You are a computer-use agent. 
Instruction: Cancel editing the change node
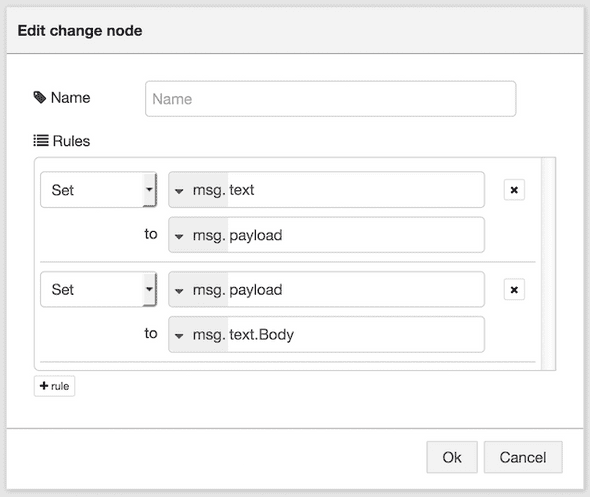pyautogui.click(x=523, y=457)
